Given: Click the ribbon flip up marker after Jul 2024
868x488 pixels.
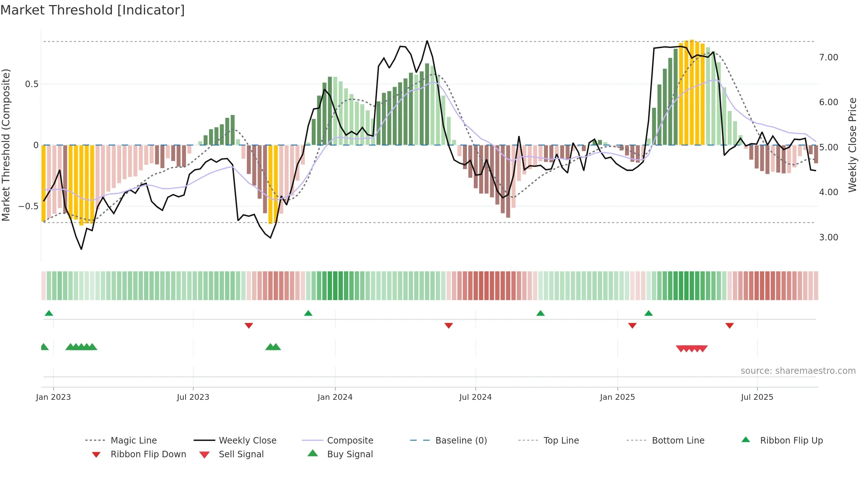Looking at the screenshot, I should click(540, 313).
